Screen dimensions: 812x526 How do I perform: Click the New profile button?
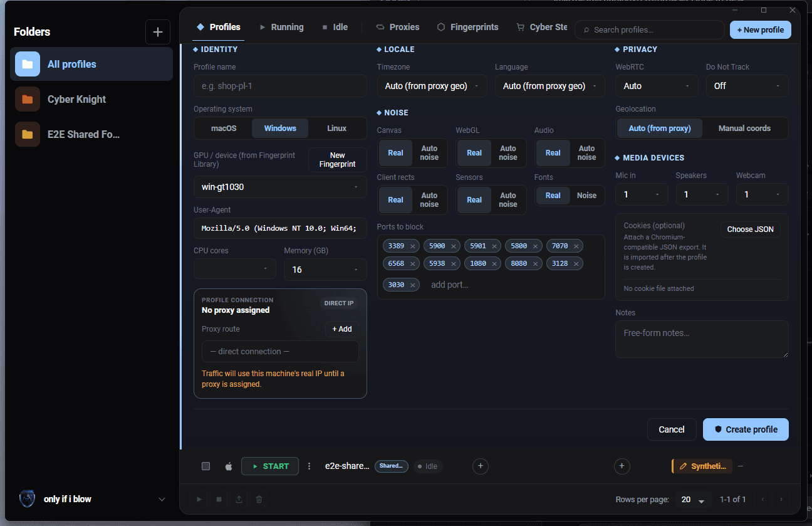coord(761,29)
